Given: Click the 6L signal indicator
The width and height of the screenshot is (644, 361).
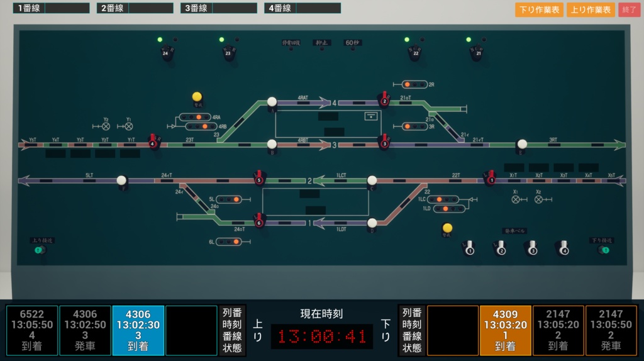Looking at the screenshot, I should click(229, 242).
